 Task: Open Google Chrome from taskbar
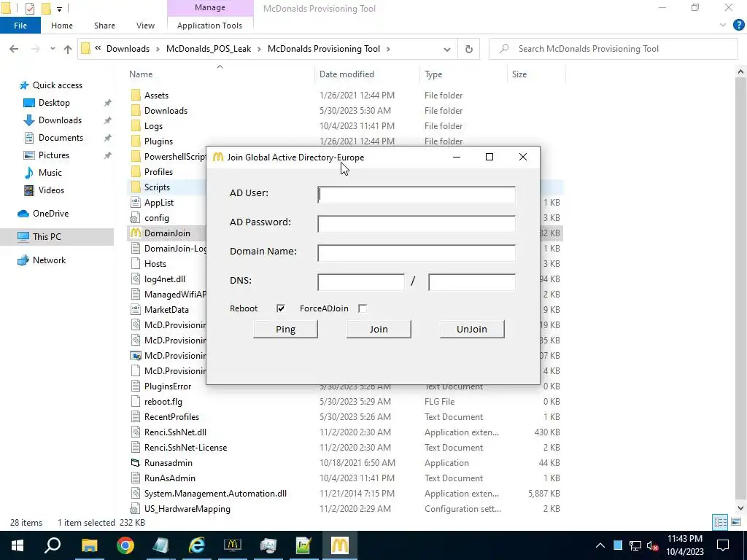125,545
